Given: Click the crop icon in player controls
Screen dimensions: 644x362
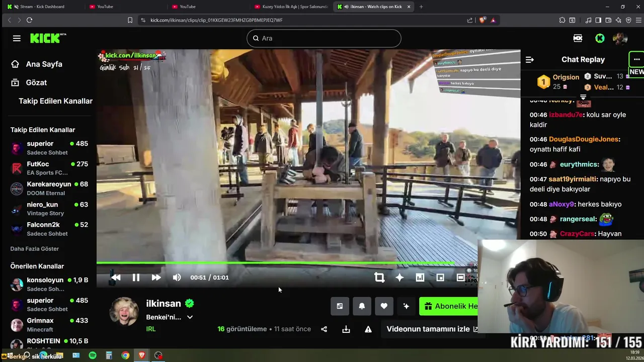Looking at the screenshot, I should 379,278.
